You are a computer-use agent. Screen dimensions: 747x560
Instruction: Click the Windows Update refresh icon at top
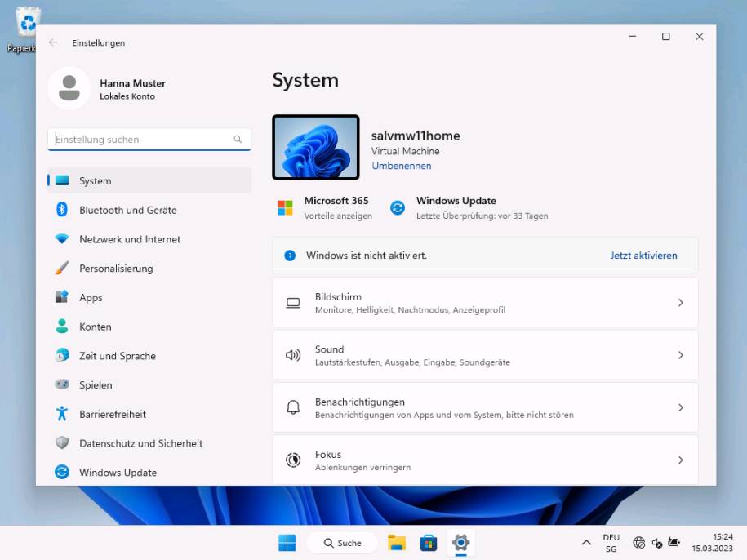(x=398, y=207)
